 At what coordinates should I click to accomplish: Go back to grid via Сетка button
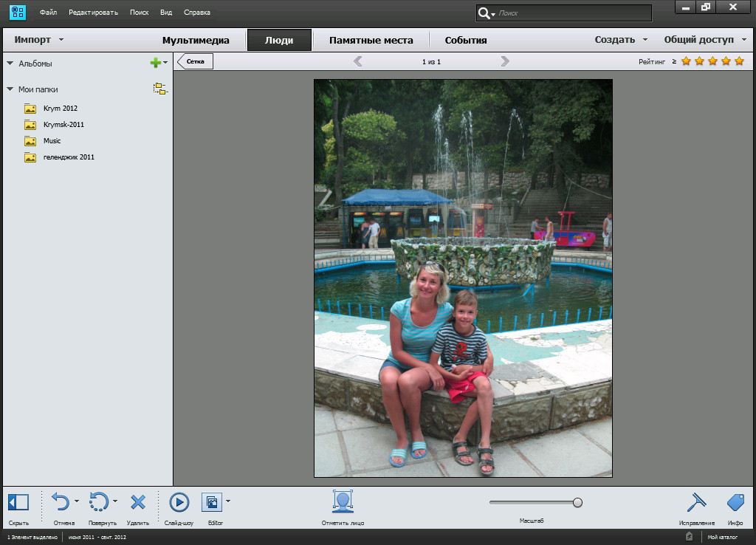click(196, 61)
